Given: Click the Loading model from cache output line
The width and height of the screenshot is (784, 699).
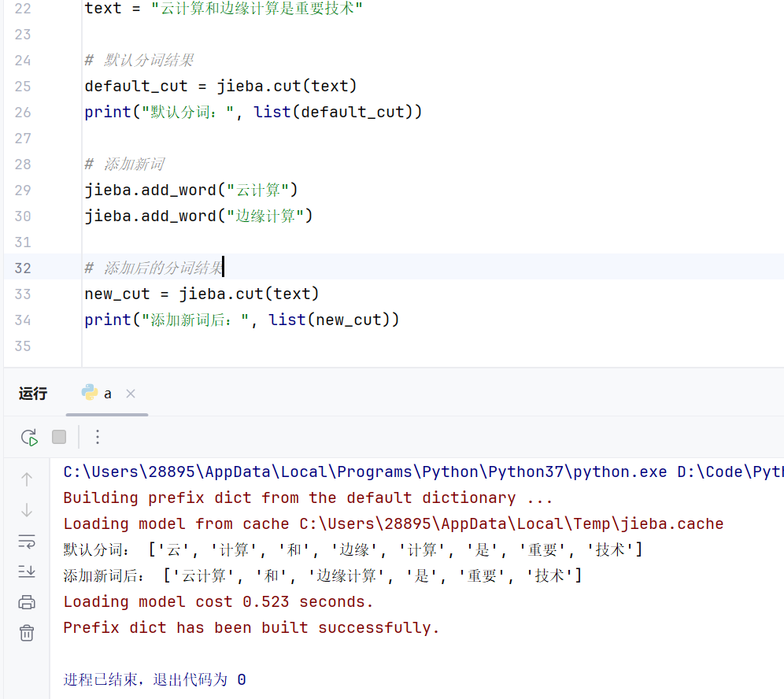Looking at the screenshot, I should (394, 524).
